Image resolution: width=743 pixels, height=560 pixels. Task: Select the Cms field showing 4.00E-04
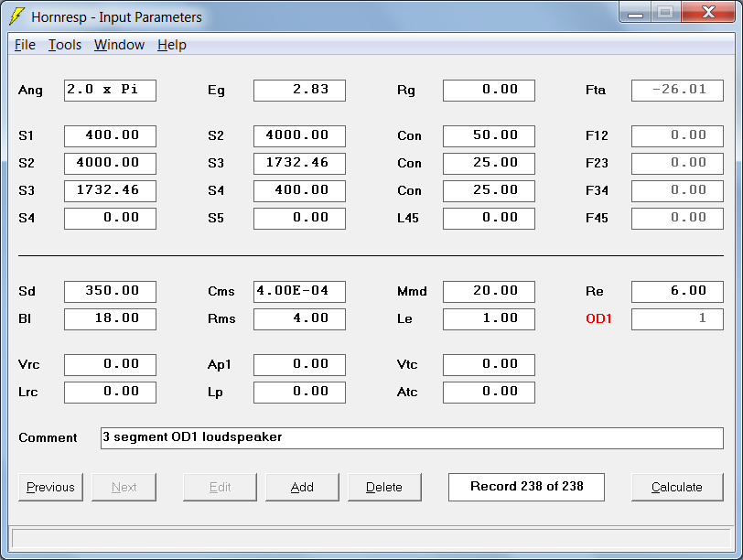pyautogui.click(x=299, y=291)
